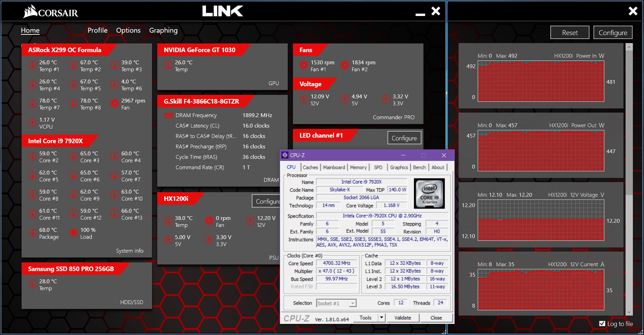
Task: Minimize the Corsair Link window
Action: (x=420, y=14)
